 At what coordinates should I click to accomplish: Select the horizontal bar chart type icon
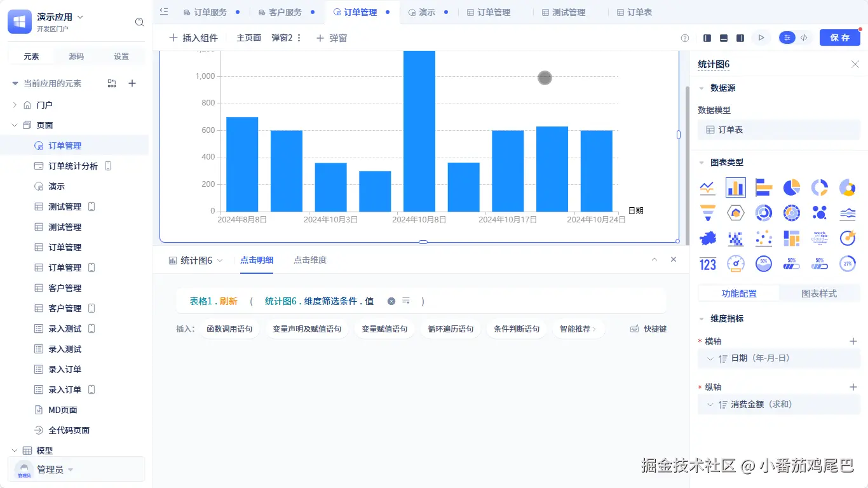coord(764,187)
